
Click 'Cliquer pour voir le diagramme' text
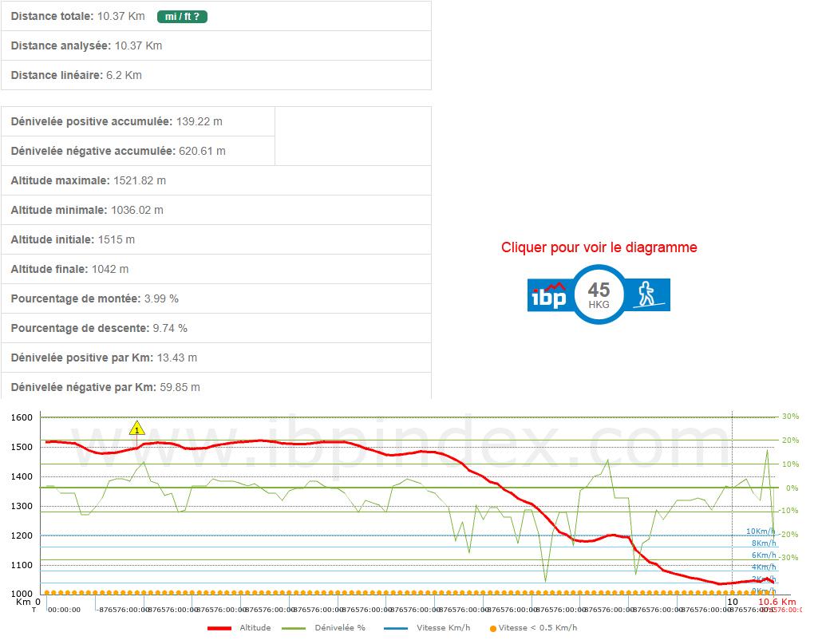(x=599, y=247)
